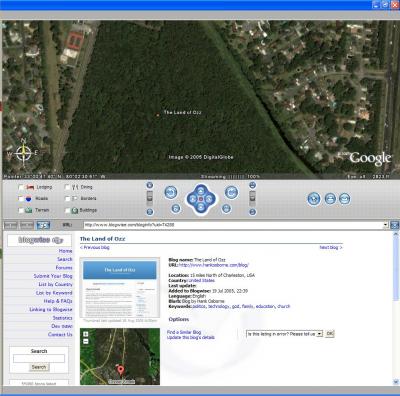Open the 'Is this listing in error' dropdown
The image size is (400, 396).
point(284,334)
